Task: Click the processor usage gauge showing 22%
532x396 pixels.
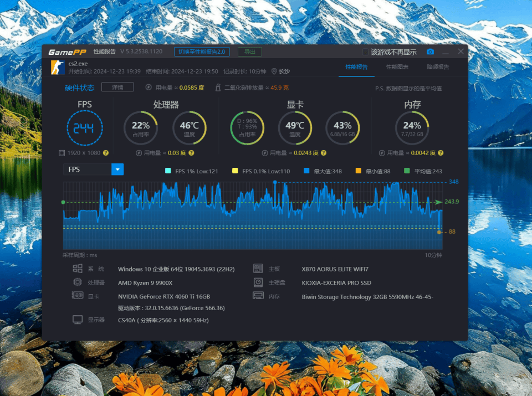Action: 141,128
